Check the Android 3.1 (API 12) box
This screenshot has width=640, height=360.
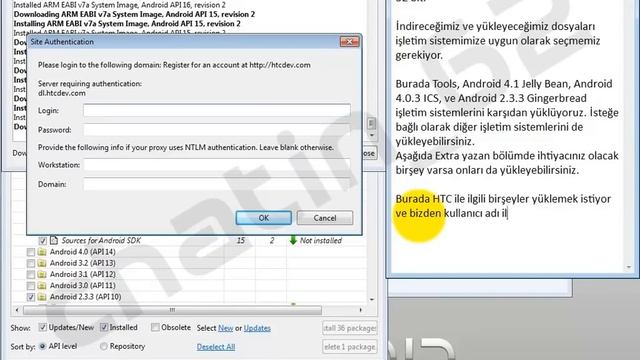click(31, 274)
